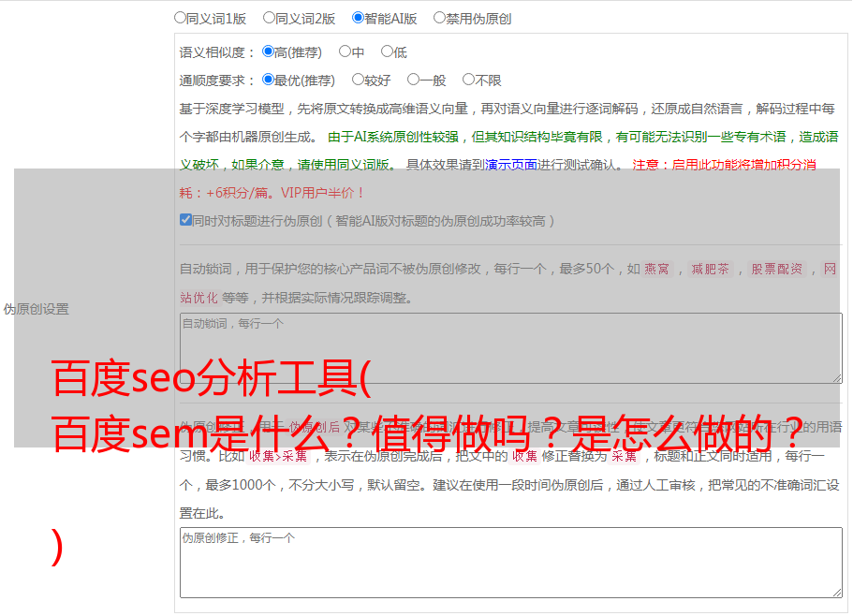Focus the 自动锁词 text area
Viewport: 853px width, 616px height.
(x=511, y=348)
